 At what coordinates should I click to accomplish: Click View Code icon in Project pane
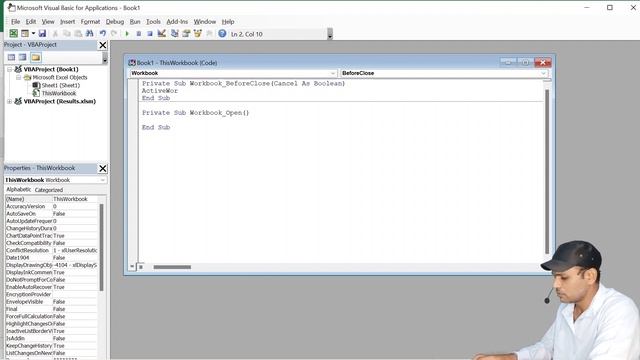click(x=11, y=58)
